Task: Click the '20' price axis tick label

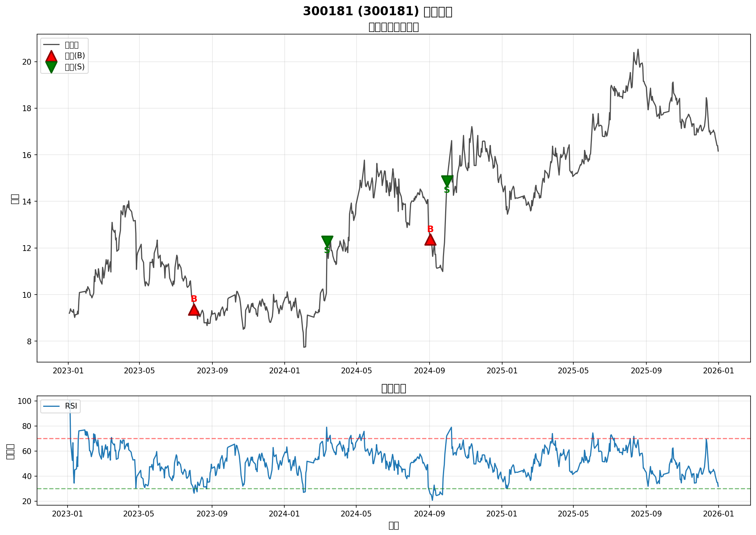Action: click(x=27, y=62)
